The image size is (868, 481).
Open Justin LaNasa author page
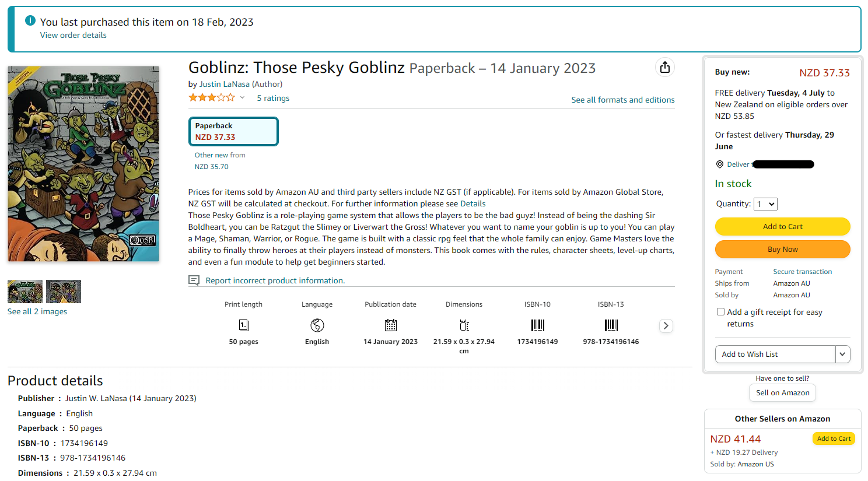224,84
